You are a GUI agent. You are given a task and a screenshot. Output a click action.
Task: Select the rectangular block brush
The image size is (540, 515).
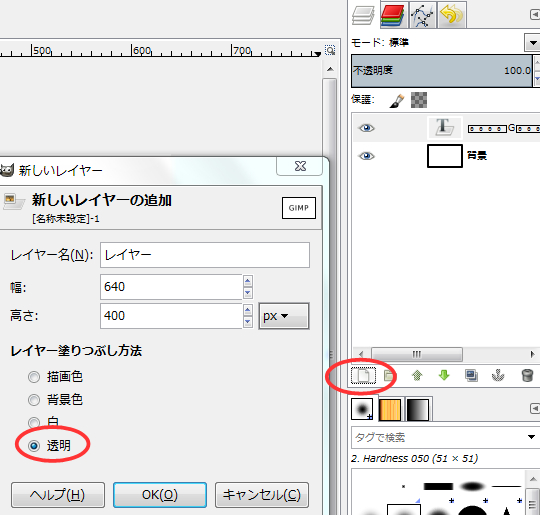(438, 486)
